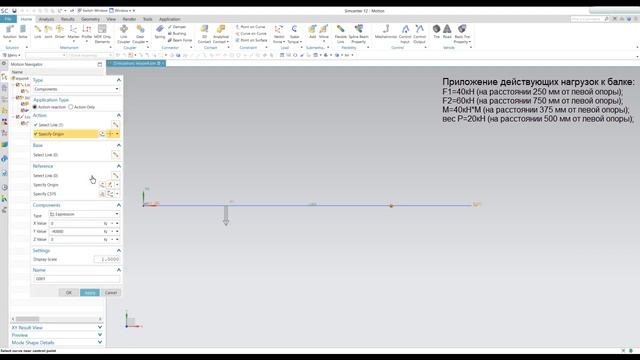The width and height of the screenshot is (640, 360).
Task: Collapse the Reference section
Action: click(119, 166)
